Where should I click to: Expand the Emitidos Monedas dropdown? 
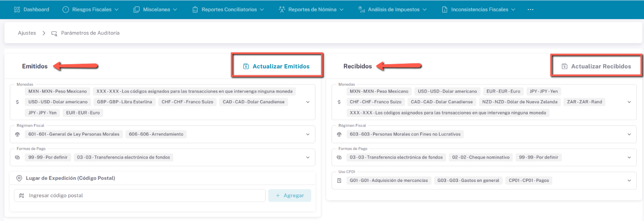[308, 102]
